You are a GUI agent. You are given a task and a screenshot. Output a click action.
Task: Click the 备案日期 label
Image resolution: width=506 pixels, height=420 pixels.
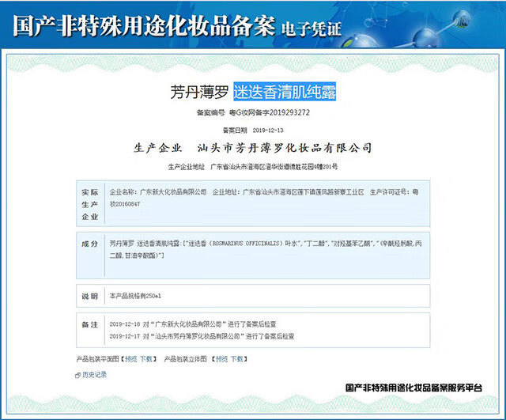click(235, 131)
